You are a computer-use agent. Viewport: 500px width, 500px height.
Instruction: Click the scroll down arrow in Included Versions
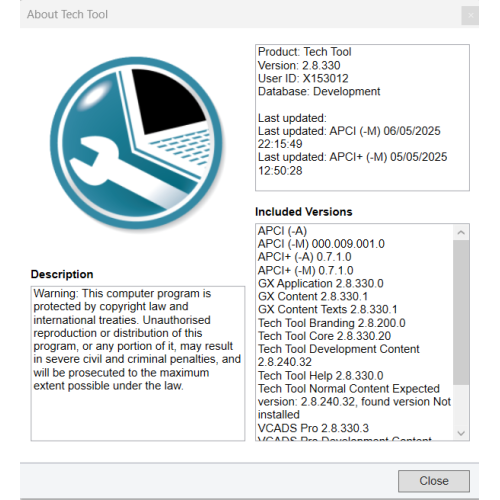tap(461, 433)
